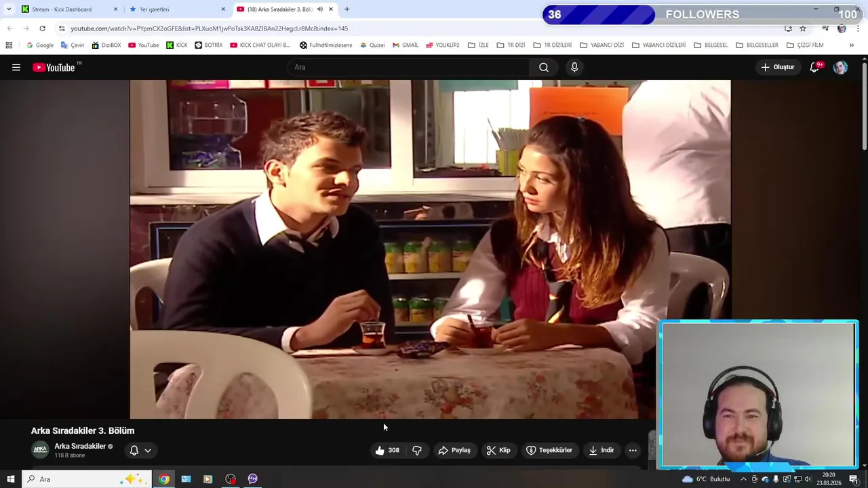
Task: Expand the TR DİZİLERİ bookmark folder
Action: pyautogui.click(x=553, y=45)
